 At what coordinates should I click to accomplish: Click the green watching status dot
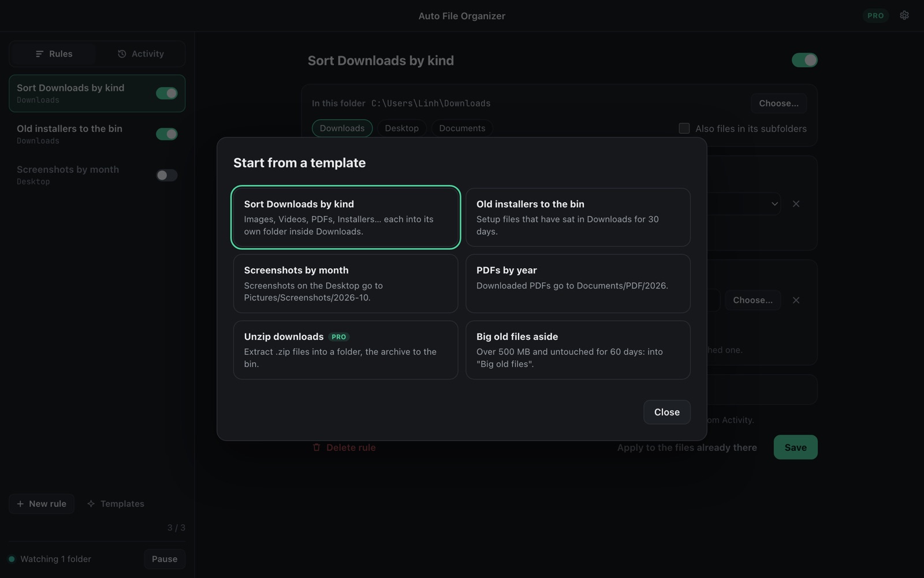pyautogui.click(x=12, y=559)
